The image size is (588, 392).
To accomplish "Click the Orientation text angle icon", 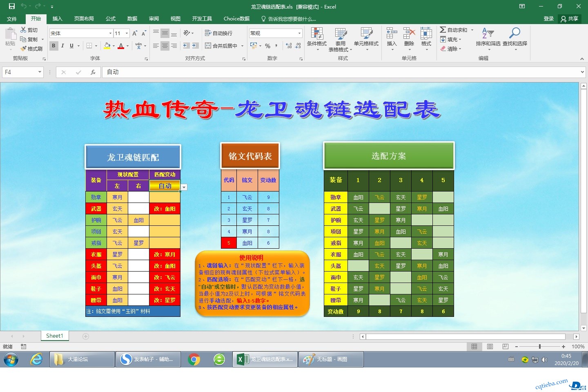I will point(187,33).
